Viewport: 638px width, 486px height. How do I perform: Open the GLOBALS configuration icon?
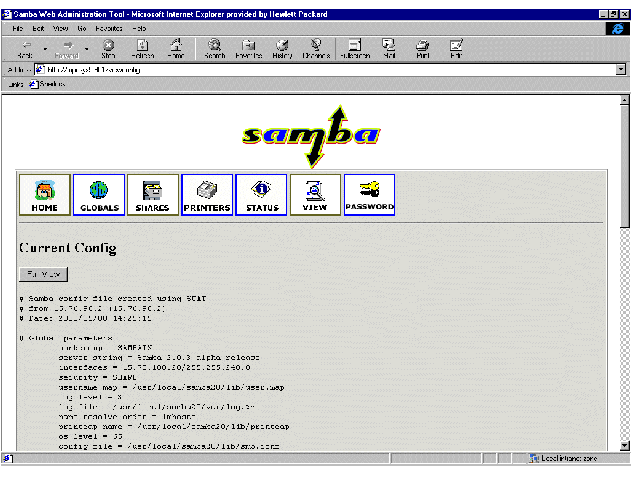tap(99, 195)
